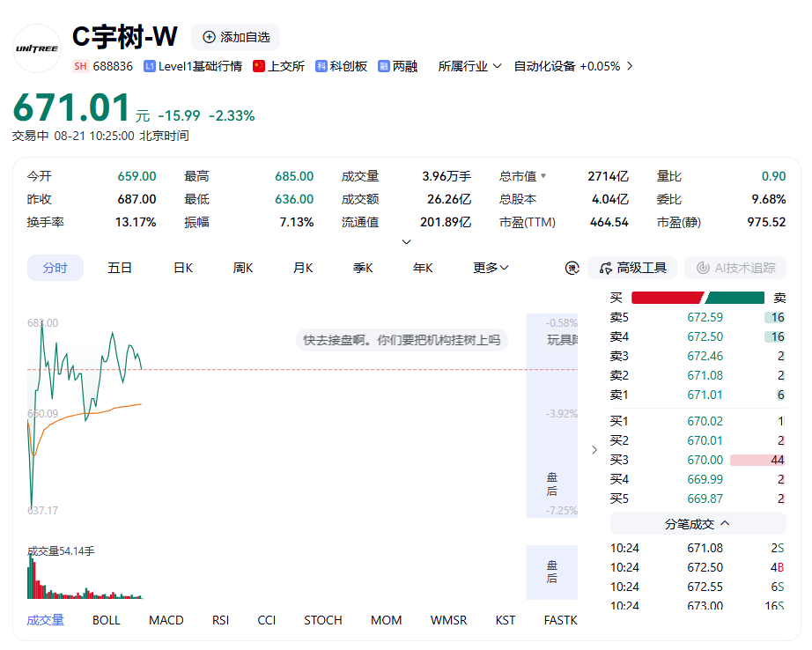This screenshot has width=812, height=650.
Task: Click the 市盈(TTM) value 464.54
Action: pyautogui.click(x=609, y=222)
